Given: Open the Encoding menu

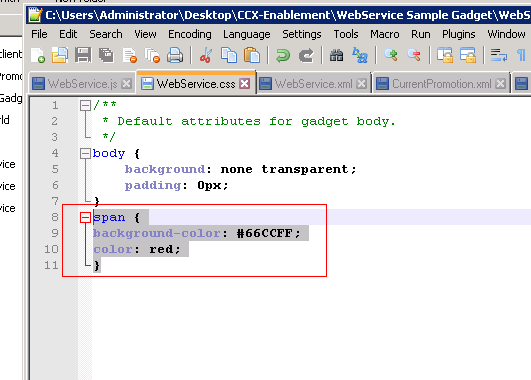Looking at the screenshot, I should pos(190,34).
